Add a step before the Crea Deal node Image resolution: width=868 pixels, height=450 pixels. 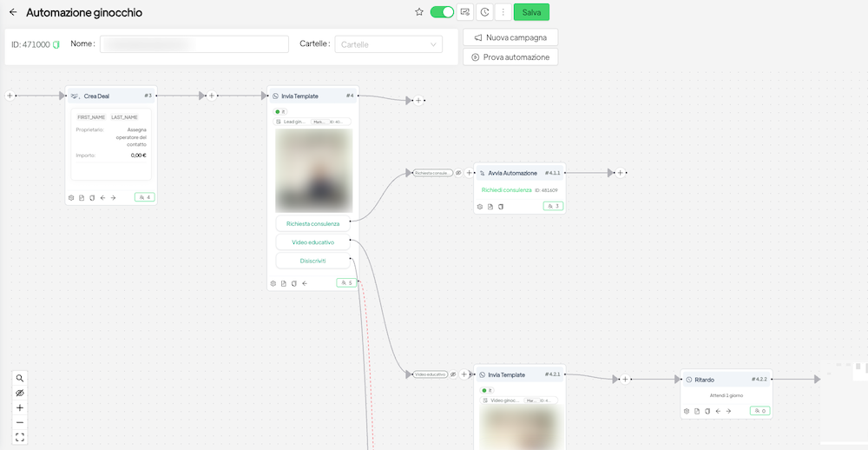tap(10, 96)
